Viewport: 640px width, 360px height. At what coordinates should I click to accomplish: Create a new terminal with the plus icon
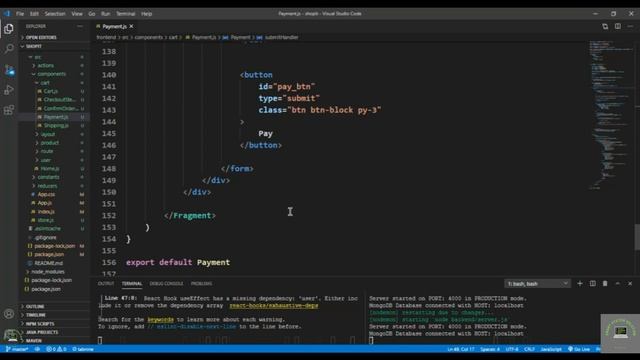[580, 283]
